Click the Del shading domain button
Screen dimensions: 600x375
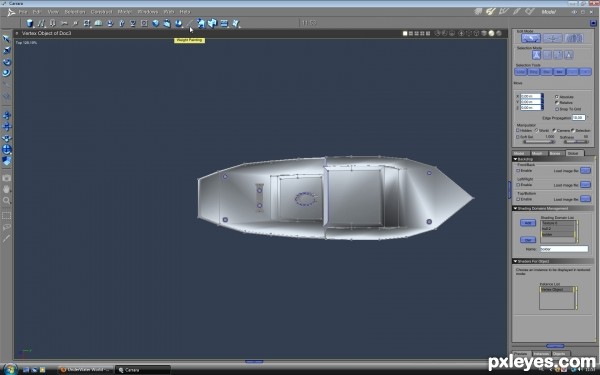click(x=528, y=240)
